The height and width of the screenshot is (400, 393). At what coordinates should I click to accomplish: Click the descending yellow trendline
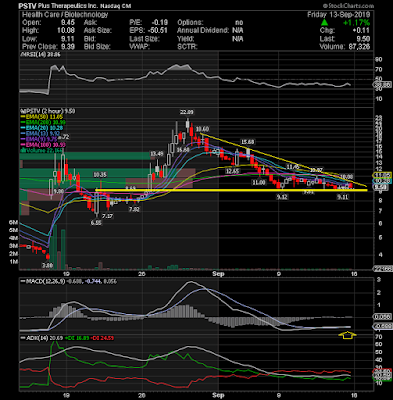click(283, 160)
